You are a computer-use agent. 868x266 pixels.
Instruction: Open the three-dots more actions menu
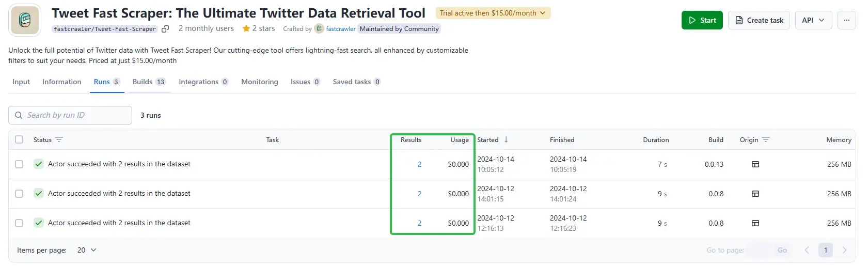tap(846, 20)
